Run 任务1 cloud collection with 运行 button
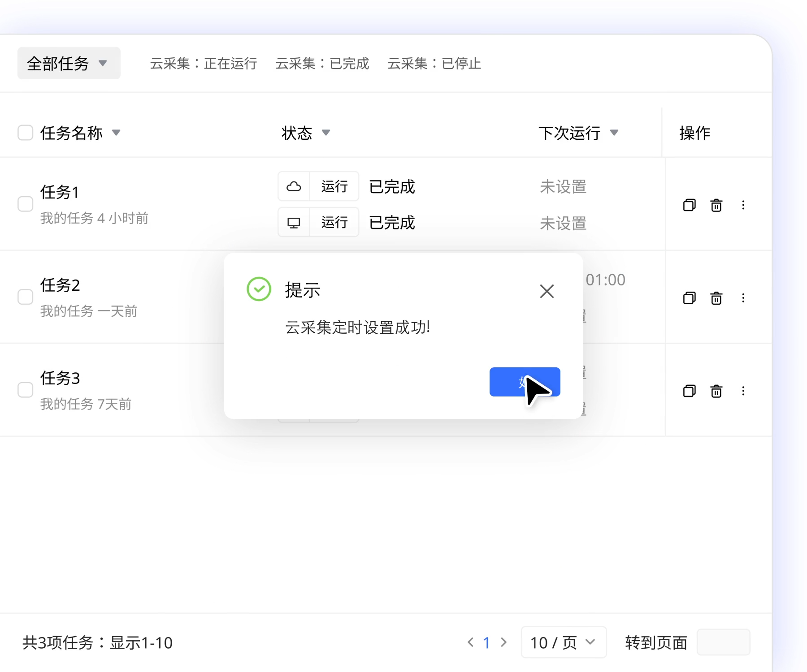The width and height of the screenshot is (807, 672). tap(334, 186)
